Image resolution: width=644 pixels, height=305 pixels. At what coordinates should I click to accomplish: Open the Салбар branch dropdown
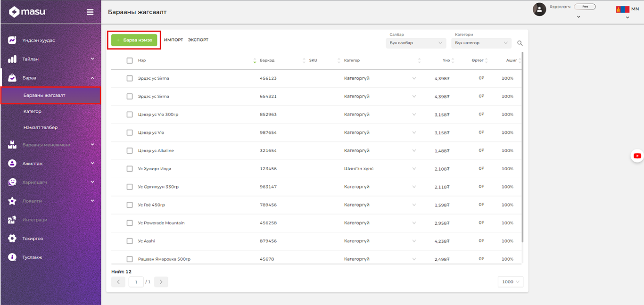[x=415, y=43]
